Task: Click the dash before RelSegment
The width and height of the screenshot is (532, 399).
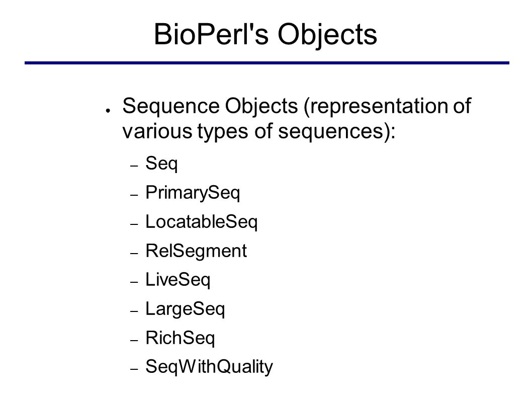Action: [134, 253]
